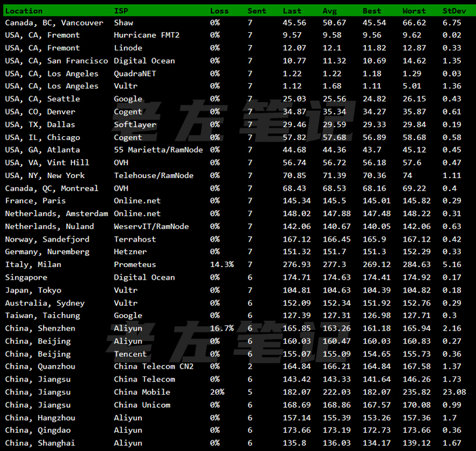Select 'China, Shenzhen' location text
The height and width of the screenshot is (451, 476).
(x=40, y=329)
